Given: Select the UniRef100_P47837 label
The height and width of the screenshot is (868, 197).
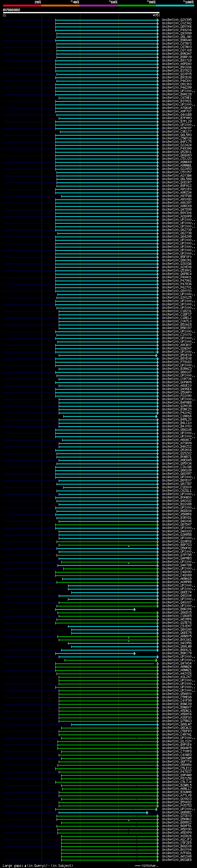Looking at the screenshot, I should (x=177, y=772).
